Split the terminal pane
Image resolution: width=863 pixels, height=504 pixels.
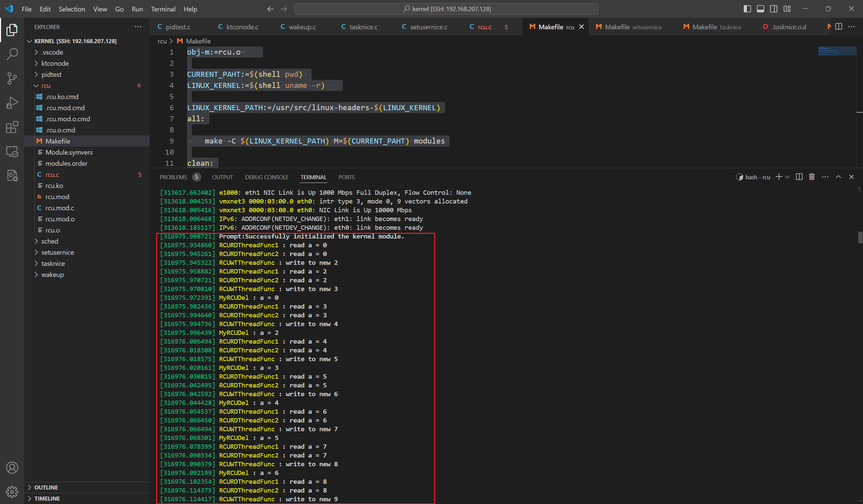[799, 177]
